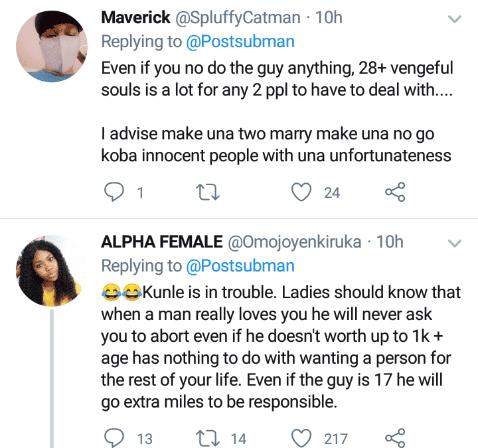This screenshot has height=448, width=478.
Task: Open more-options chevron on ALPHA FEMALE's tweet
Action: tap(455, 244)
